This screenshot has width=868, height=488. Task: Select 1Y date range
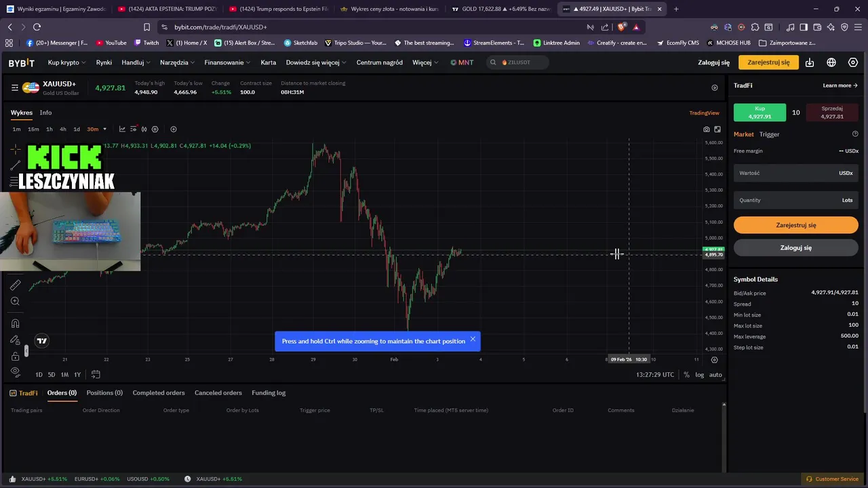77,375
